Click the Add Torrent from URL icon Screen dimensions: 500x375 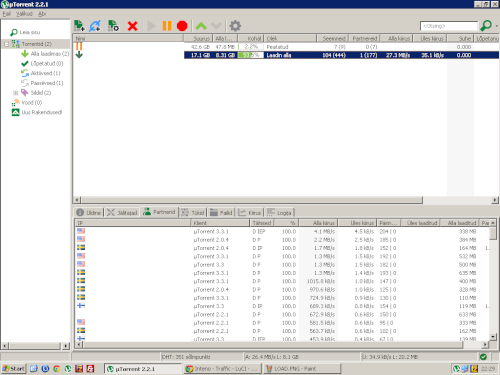95,26
